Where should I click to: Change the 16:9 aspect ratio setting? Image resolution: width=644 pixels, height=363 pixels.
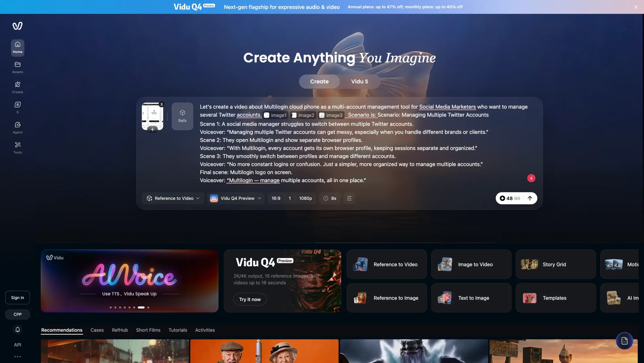[276, 198]
